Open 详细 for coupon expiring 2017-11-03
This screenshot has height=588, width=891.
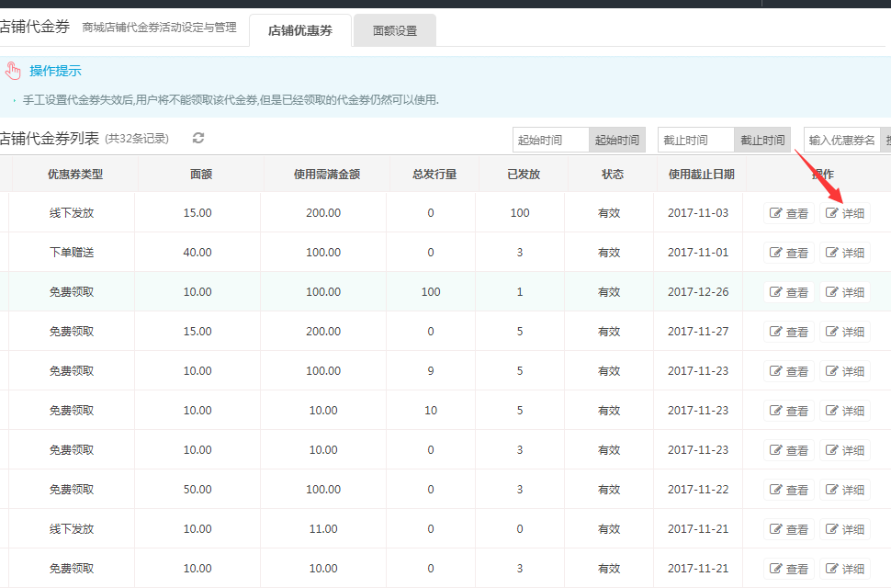[x=844, y=213]
